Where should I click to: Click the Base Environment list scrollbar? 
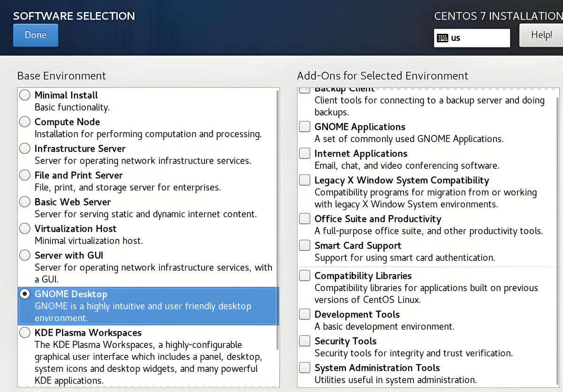(x=278, y=220)
